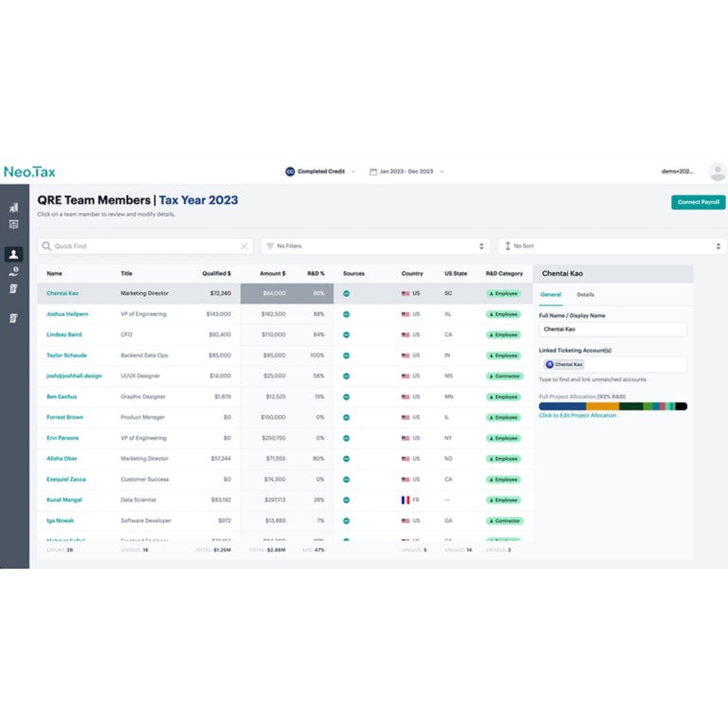This screenshot has height=728, width=728.
Task: Open the presentation board sidebar icon
Action: [14, 225]
